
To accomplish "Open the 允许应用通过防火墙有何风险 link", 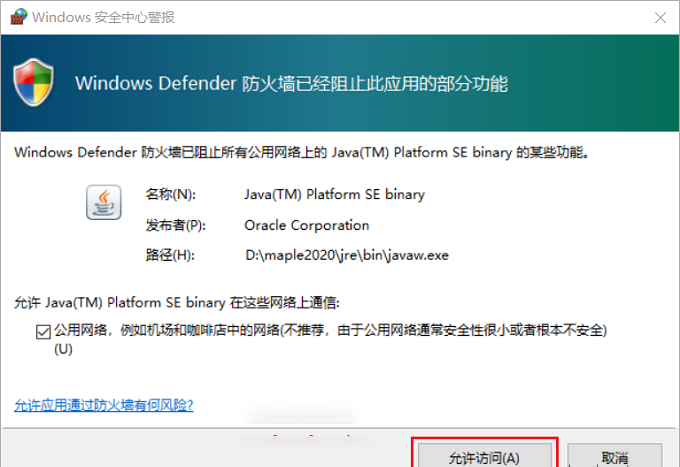I will pos(104,405).
